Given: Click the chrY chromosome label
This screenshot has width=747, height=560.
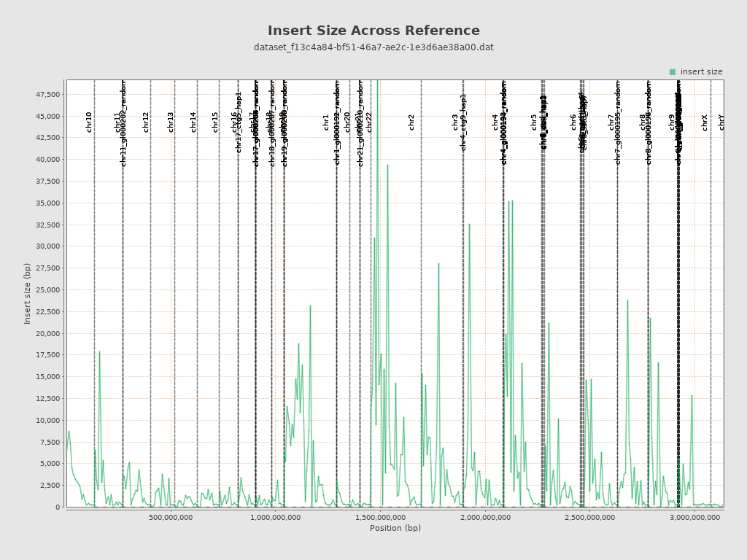Looking at the screenshot, I should [x=721, y=122].
